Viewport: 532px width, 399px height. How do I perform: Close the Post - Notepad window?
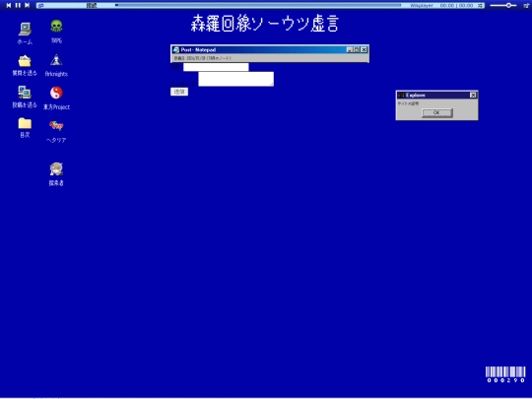click(x=364, y=50)
